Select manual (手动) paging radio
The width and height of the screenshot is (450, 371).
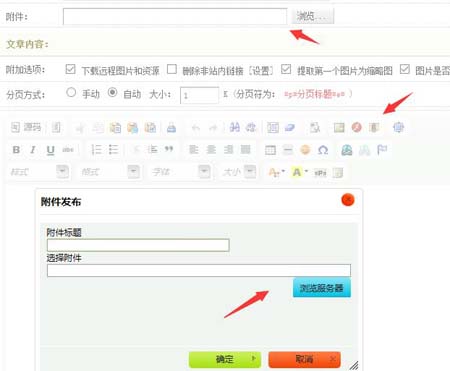click(x=71, y=92)
